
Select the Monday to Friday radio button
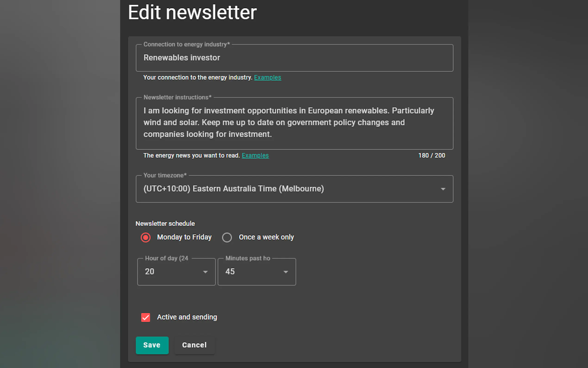pos(146,237)
